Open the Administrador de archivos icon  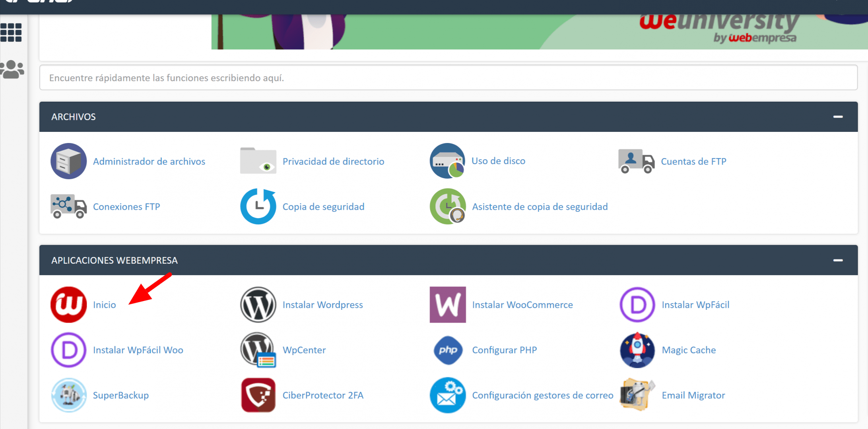point(68,161)
